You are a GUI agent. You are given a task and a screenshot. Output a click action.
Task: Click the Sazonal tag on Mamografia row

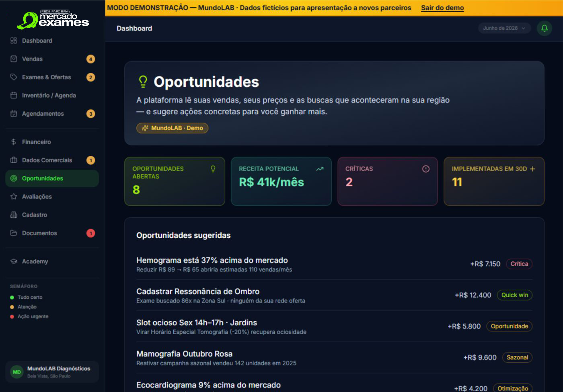tap(517, 357)
